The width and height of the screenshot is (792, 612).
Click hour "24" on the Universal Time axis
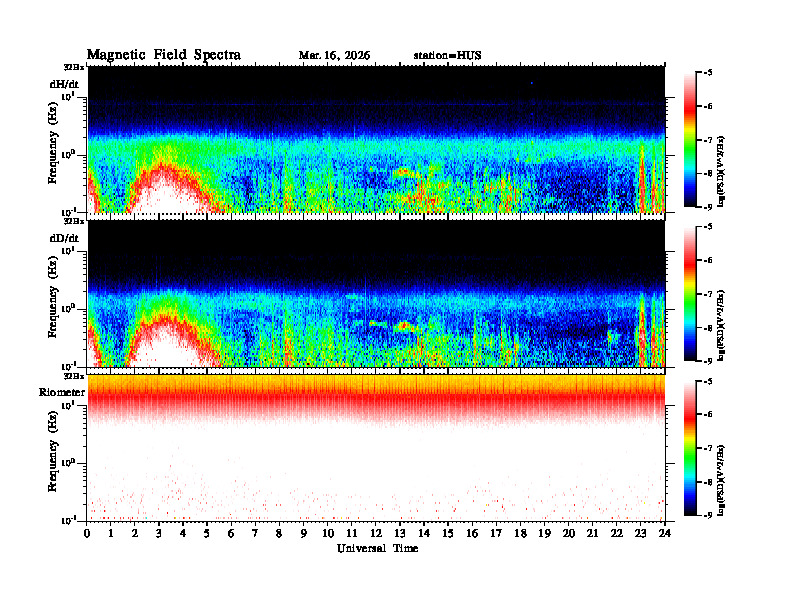tap(665, 533)
